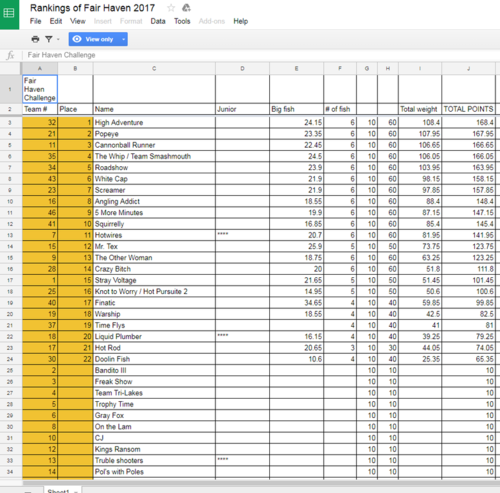Open the File menu
This screenshot has width=500, height=493.
click(35, 21)
